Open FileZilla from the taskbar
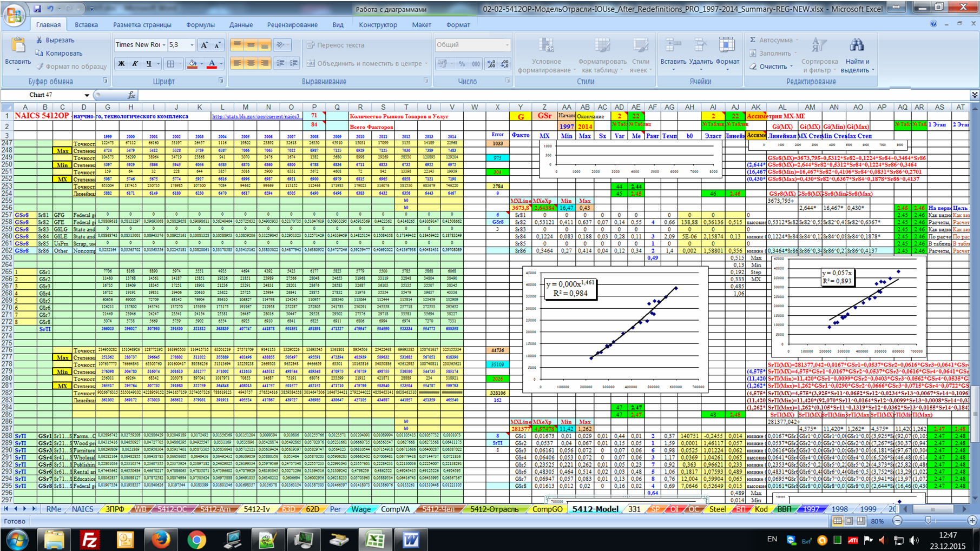980x551 pixels. tap(89, 540)
